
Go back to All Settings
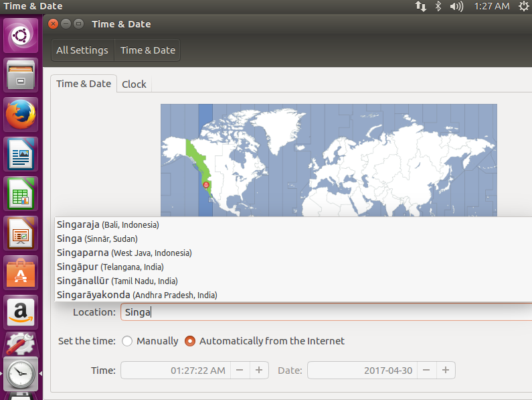82,50
